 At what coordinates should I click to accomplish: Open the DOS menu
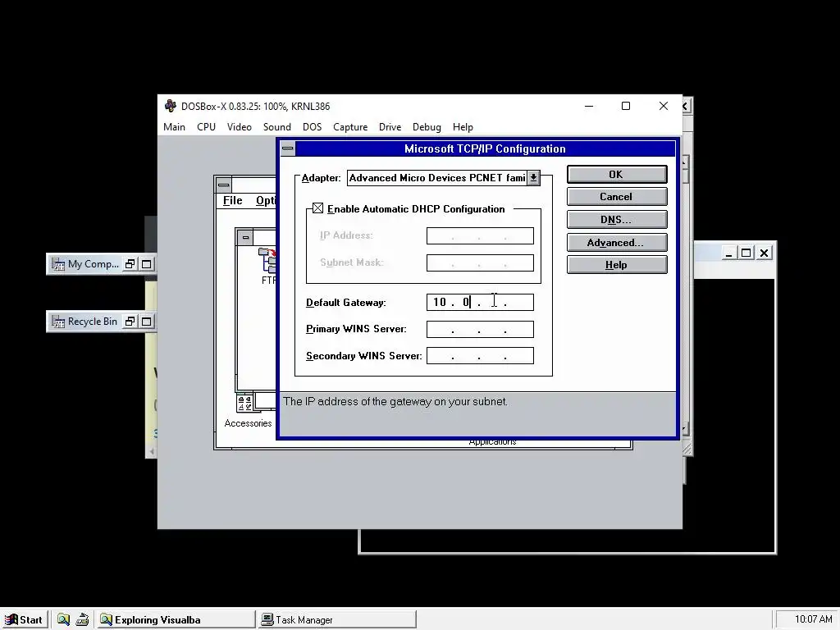click(312, 127)
